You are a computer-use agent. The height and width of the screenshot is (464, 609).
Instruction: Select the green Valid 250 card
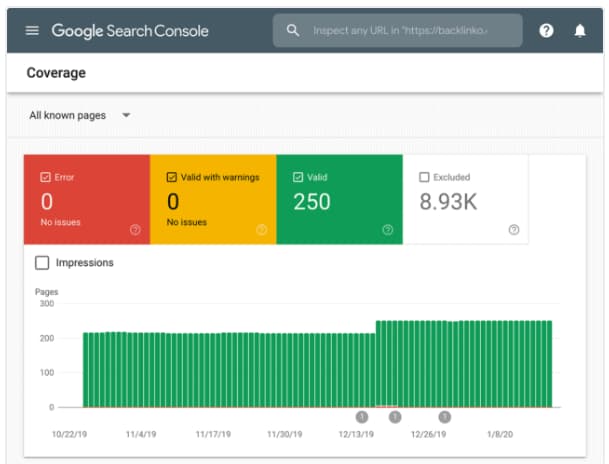point(339,201)
